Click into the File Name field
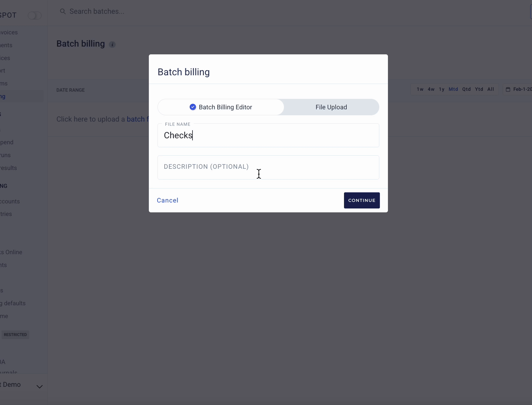Image resolution: width=532 pixels, height=405 pixels. [x=268, y=135]
